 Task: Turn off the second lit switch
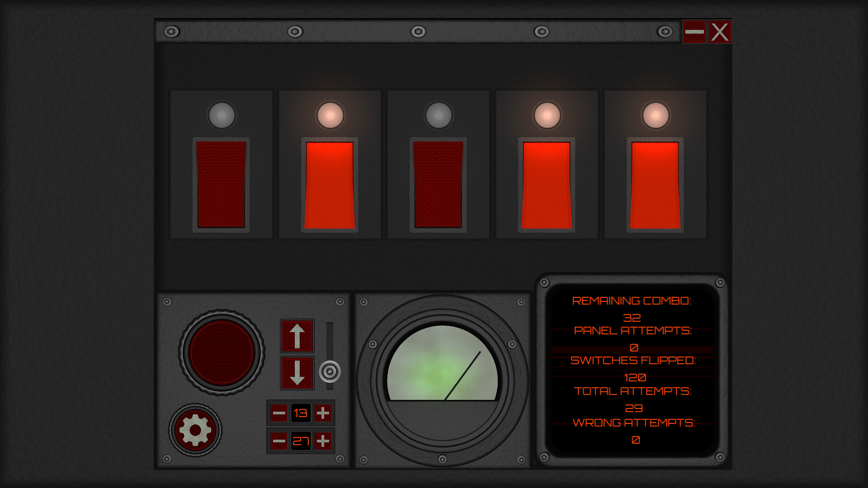tap(330, 185)
